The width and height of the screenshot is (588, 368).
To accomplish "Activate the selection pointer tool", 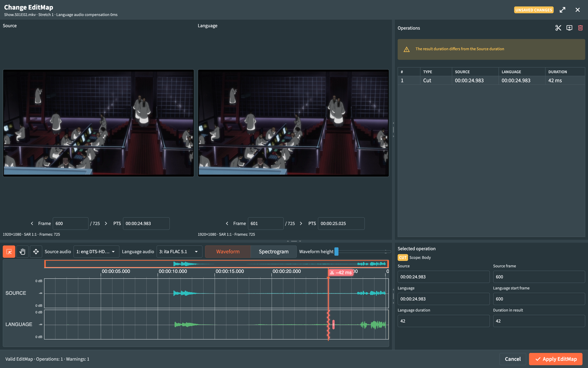I will (9, 252).
